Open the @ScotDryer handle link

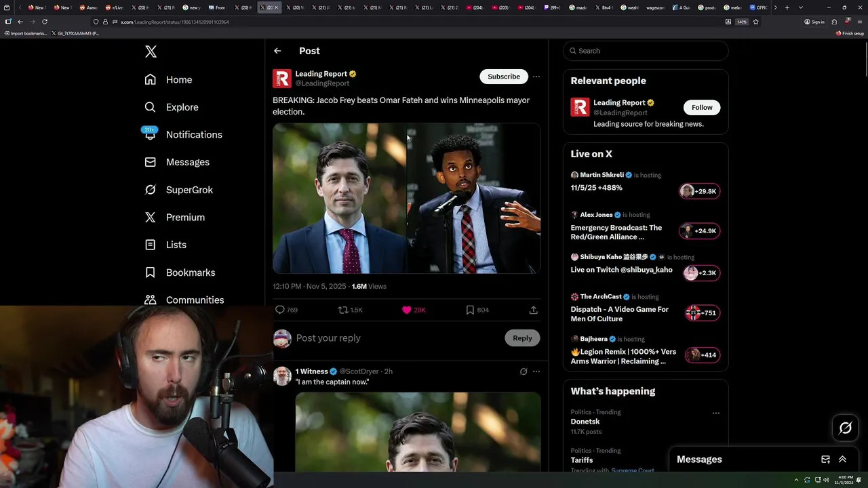click(359, 371)
